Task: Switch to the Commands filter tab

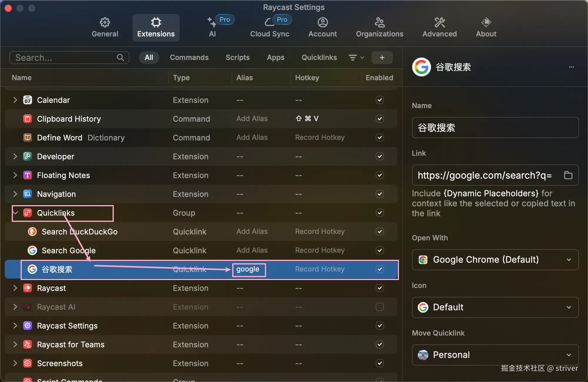Action: pos(189,58)
